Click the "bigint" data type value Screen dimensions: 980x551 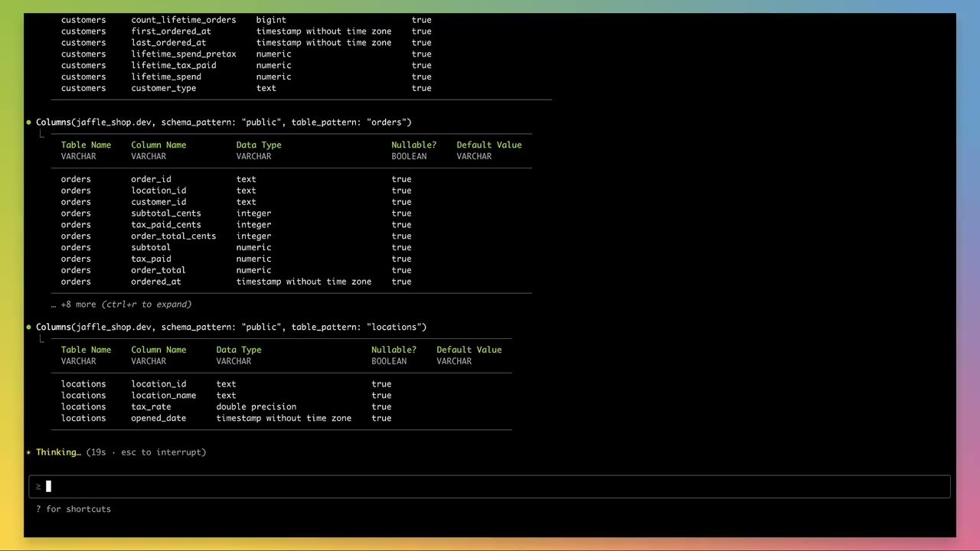pos(271,20)
